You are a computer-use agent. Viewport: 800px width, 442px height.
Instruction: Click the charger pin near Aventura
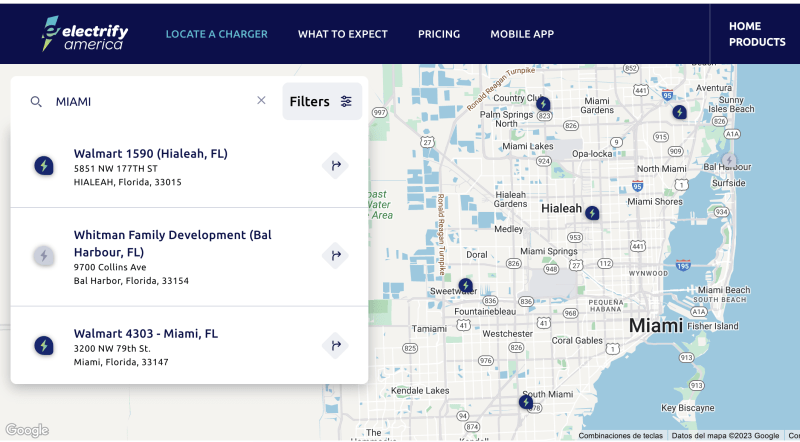679,112
